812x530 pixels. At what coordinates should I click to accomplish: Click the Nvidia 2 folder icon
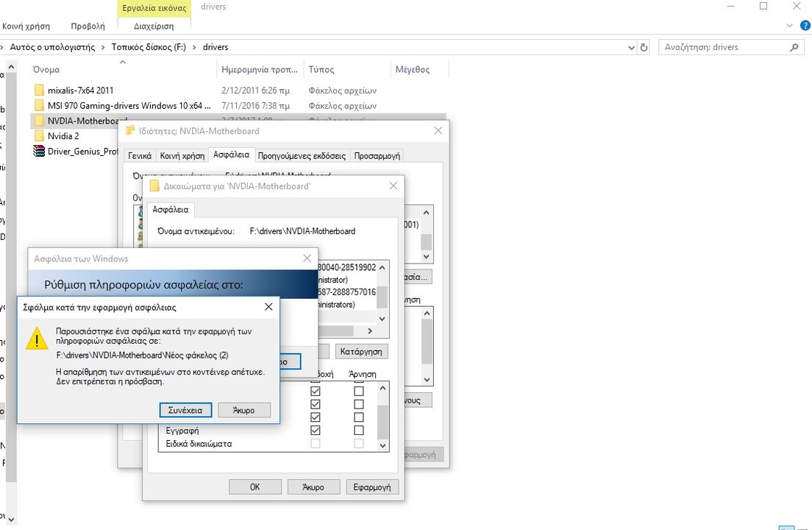click(x=39, y=136)
